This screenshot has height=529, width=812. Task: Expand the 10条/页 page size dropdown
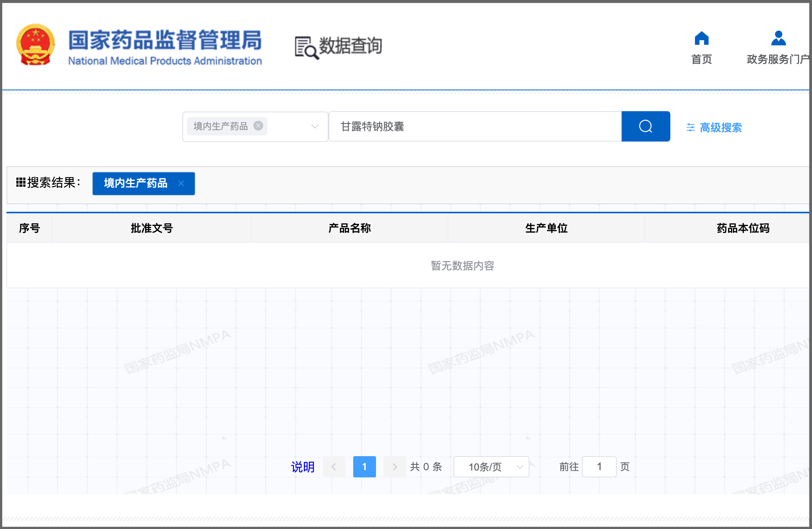point(491,467)
